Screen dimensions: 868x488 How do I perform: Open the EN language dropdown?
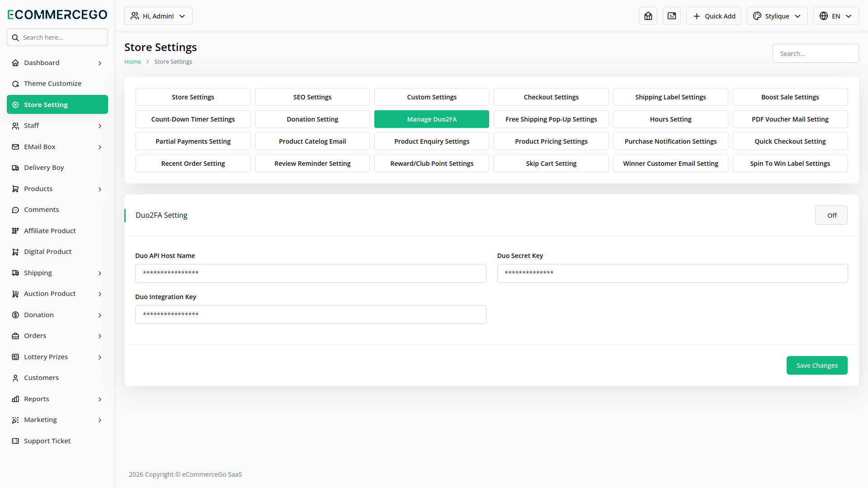pyautogui.click(x=836, y=16)
